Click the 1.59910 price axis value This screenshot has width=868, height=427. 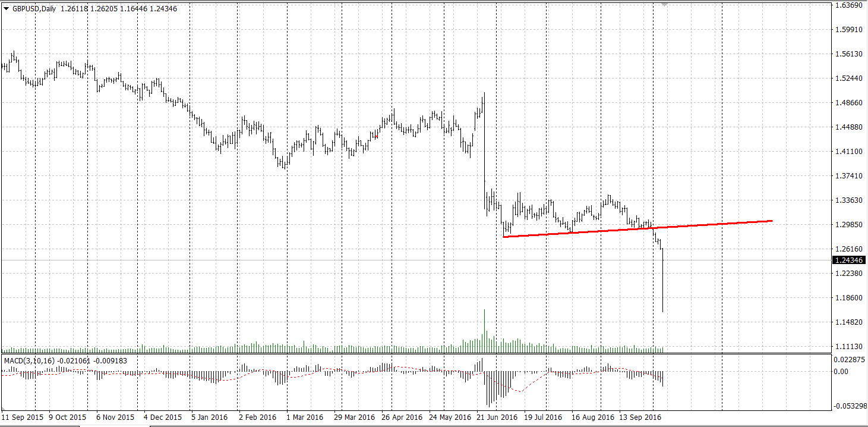pyautogui.click(x=848, y=29)
